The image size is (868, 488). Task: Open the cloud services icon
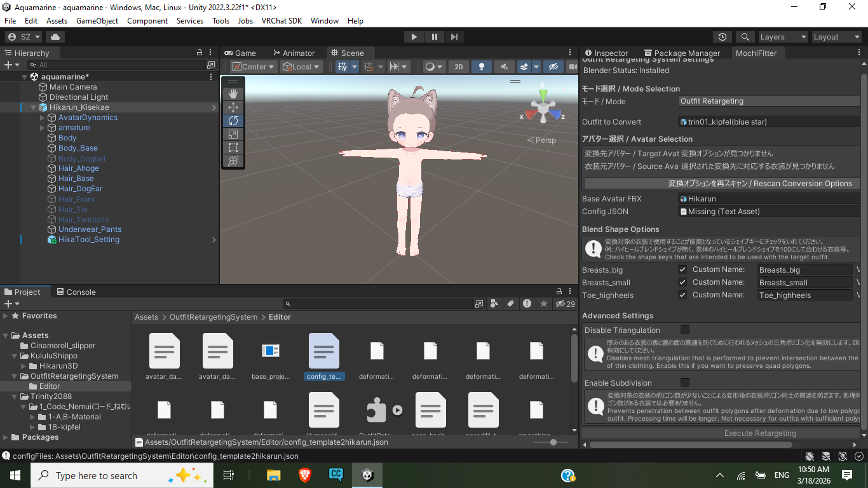[x=55, y=37]
